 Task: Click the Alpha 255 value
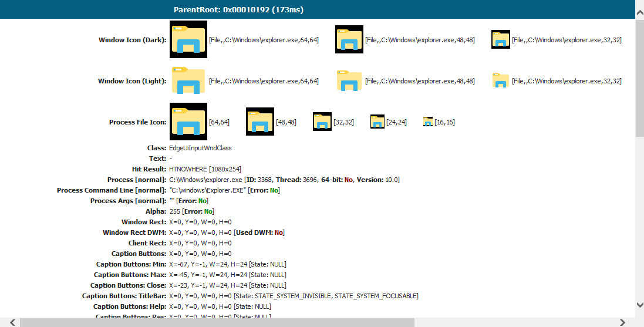point(175,211)
